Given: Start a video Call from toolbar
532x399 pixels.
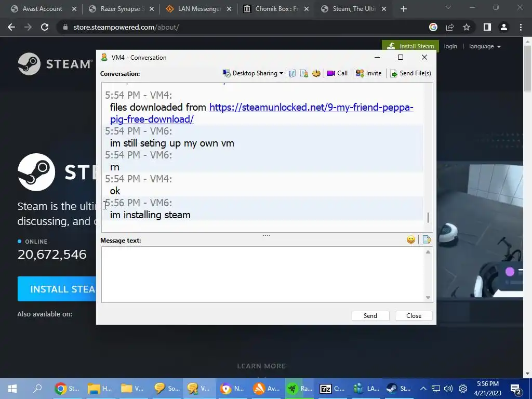Looking at the screenshot, I should click(x=337, y=73).
